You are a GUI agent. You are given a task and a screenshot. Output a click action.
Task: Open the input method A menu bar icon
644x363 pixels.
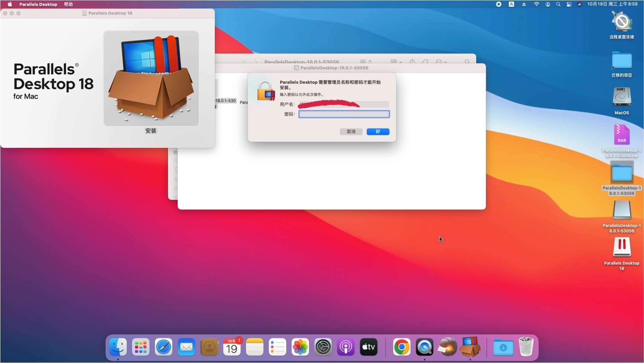(512, 4)
